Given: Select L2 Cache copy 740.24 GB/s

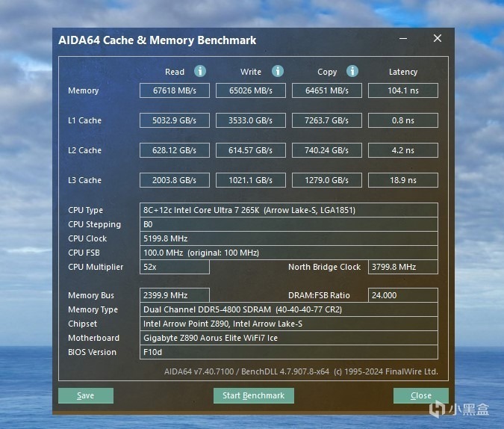Looking at the screenshot, I should point(327,150).
